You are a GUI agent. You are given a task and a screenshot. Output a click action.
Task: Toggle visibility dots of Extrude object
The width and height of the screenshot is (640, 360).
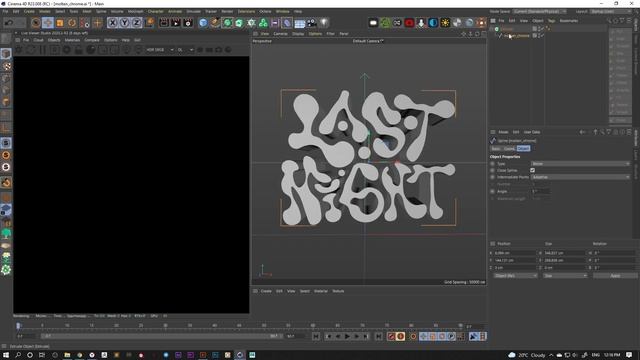(539, 29)
